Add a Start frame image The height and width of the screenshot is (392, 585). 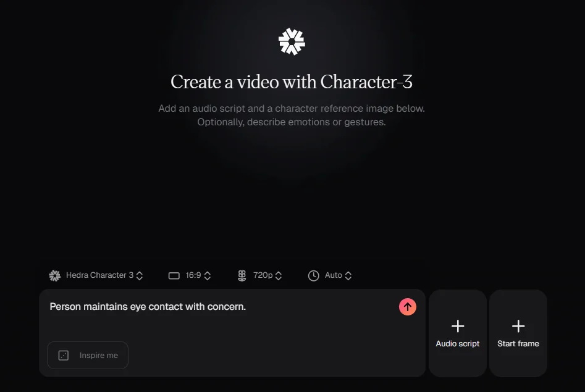click(518, 333)
